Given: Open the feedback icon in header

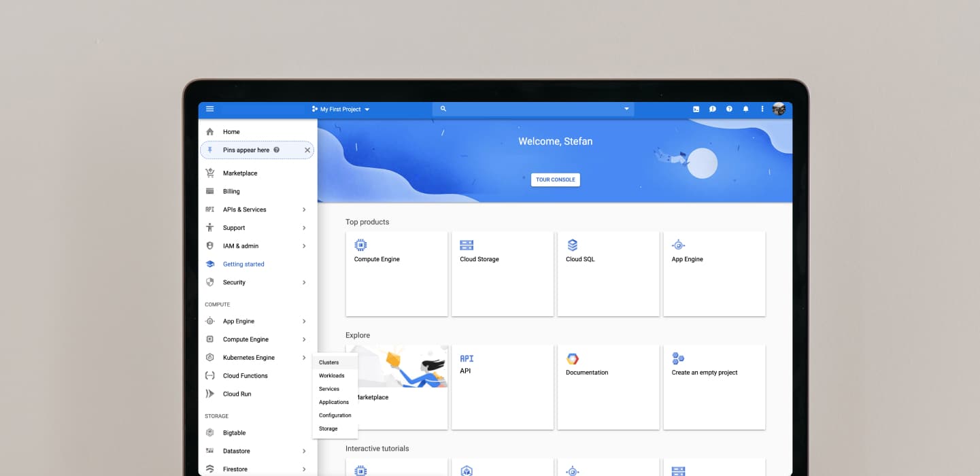Looking at the screenshot, I should click(713, 109).
